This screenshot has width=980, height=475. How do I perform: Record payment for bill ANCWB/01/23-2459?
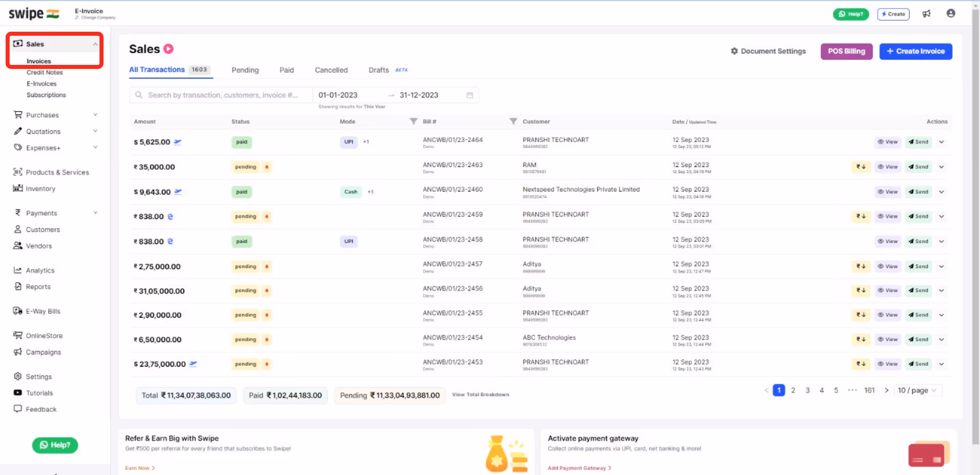click(861, 217)
